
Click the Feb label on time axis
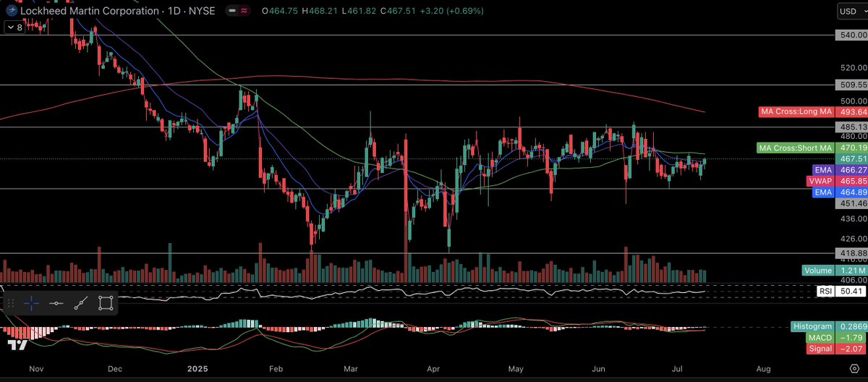[x=276, y=368]
